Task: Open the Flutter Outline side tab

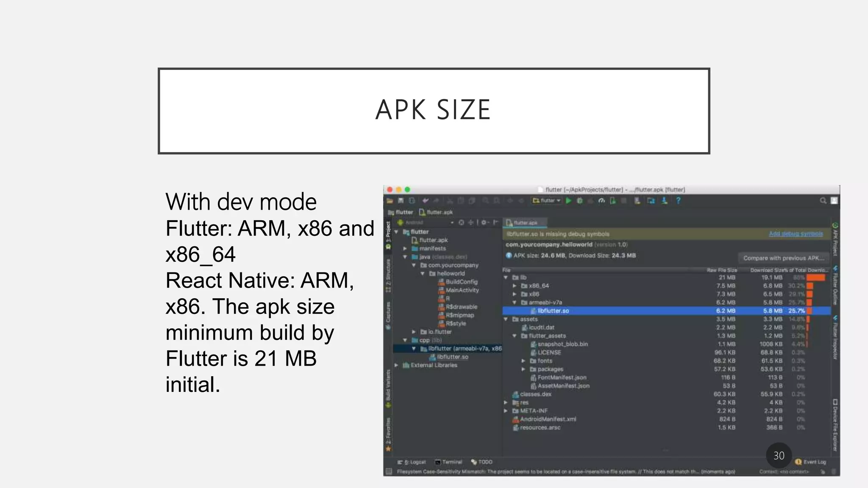Action: click(x=835, y=286)
